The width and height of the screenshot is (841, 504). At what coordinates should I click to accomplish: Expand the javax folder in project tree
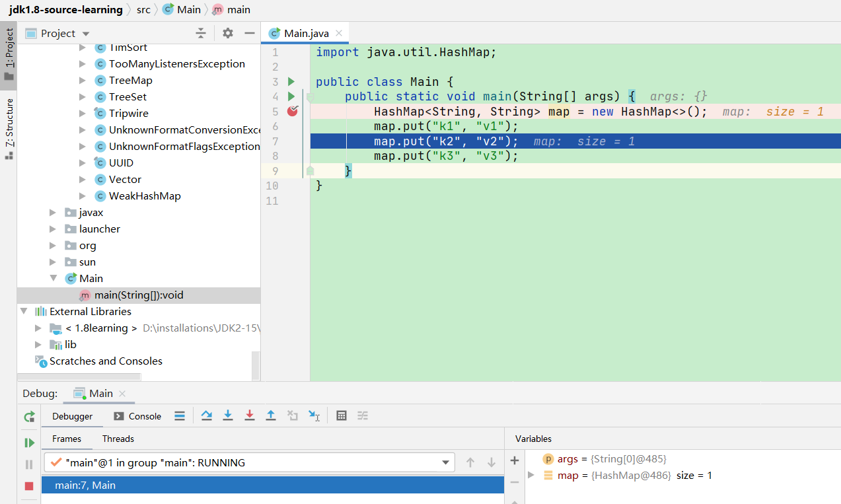pos(54,213)
